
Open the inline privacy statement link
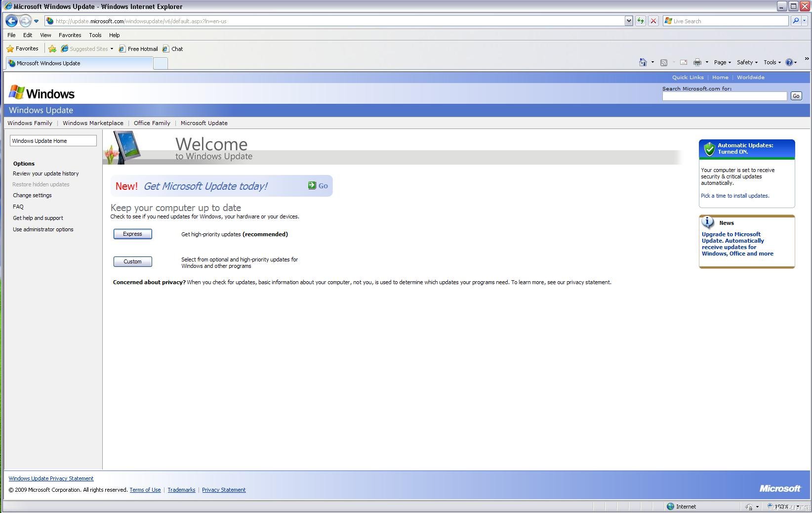(x=589, y=282)
